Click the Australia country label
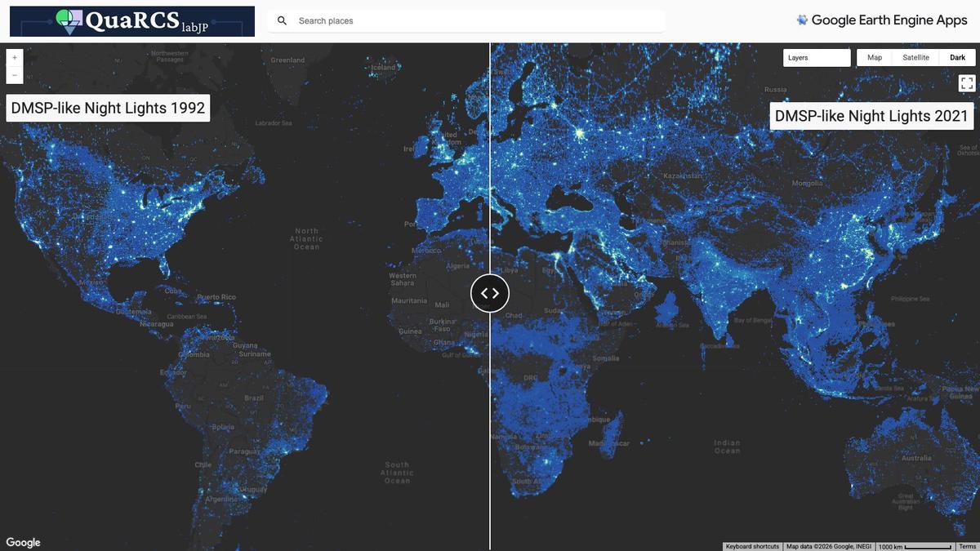Viewport: 980px width, 551px height. click(916, 458)
